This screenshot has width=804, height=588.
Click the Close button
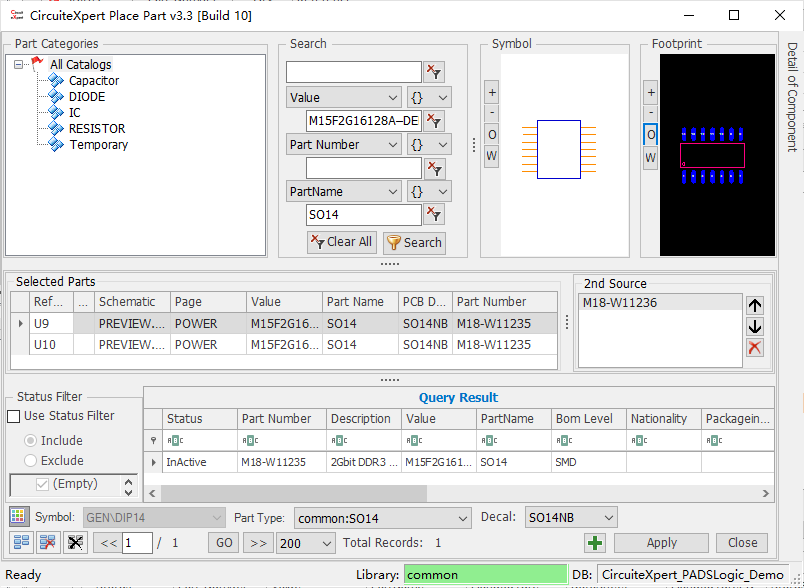point(742,543)
